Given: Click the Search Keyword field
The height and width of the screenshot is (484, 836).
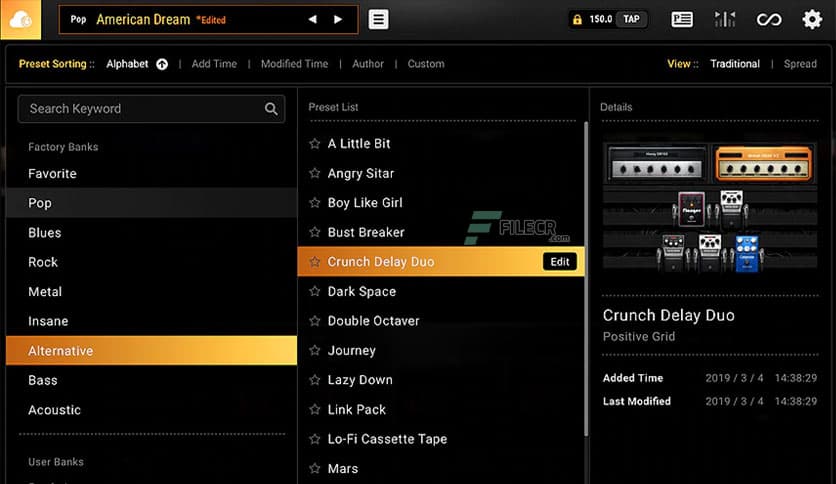Looking at the screenshot, I should click(x=151, y=109).
